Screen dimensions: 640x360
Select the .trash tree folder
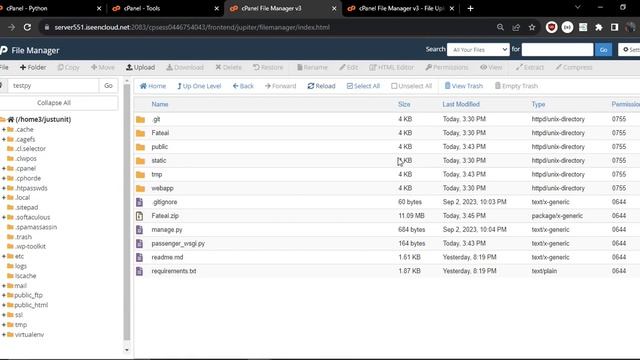click(x=23, y=237)
